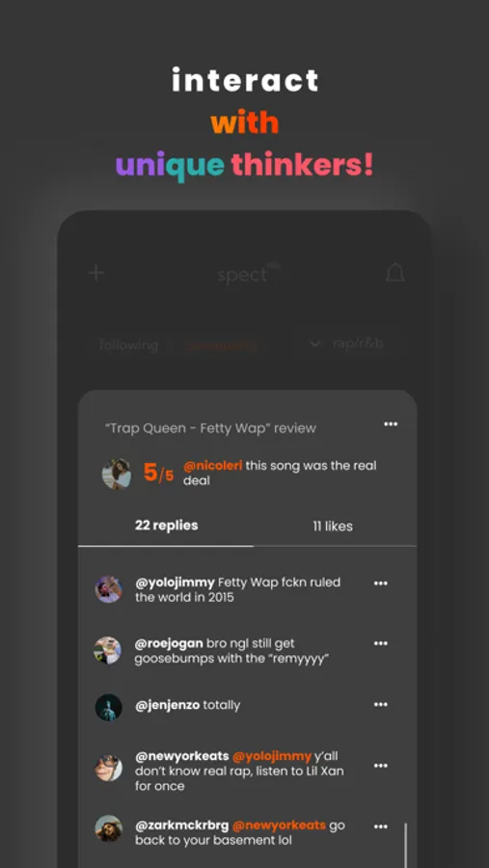Screen dimensions: 489x868
Task: Open the "Trap Queen - Fetty Wap" review title
Action: point(210,428)
